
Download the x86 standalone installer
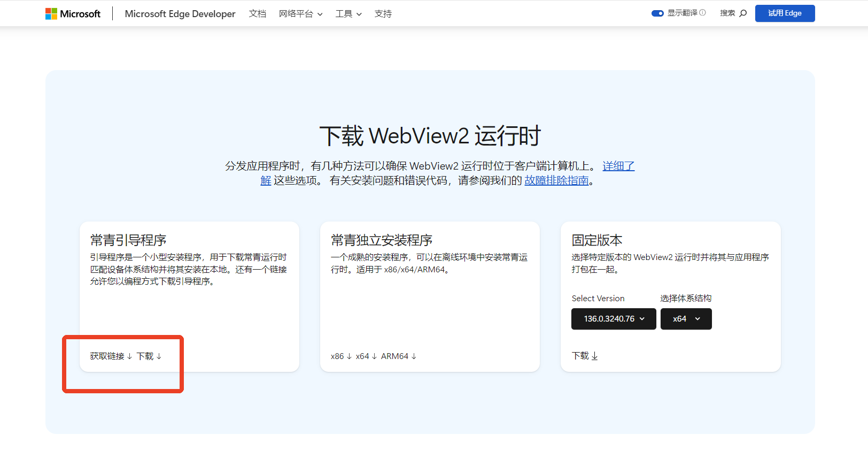[x=341, y=356]
